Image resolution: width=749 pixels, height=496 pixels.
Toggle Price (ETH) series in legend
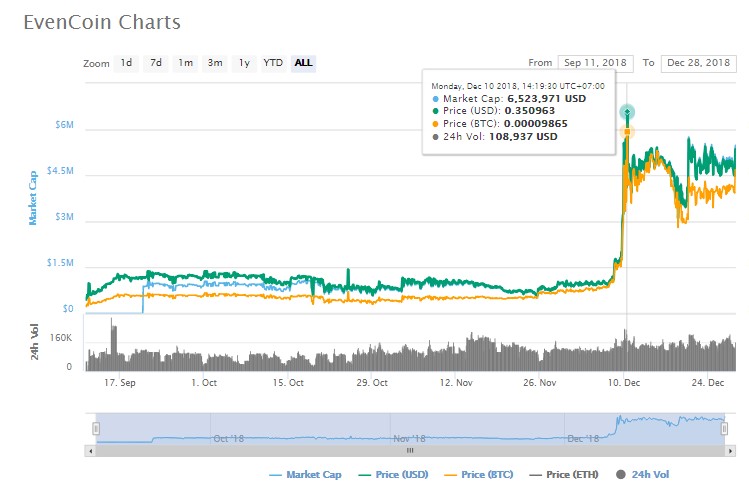click(564, 474)
